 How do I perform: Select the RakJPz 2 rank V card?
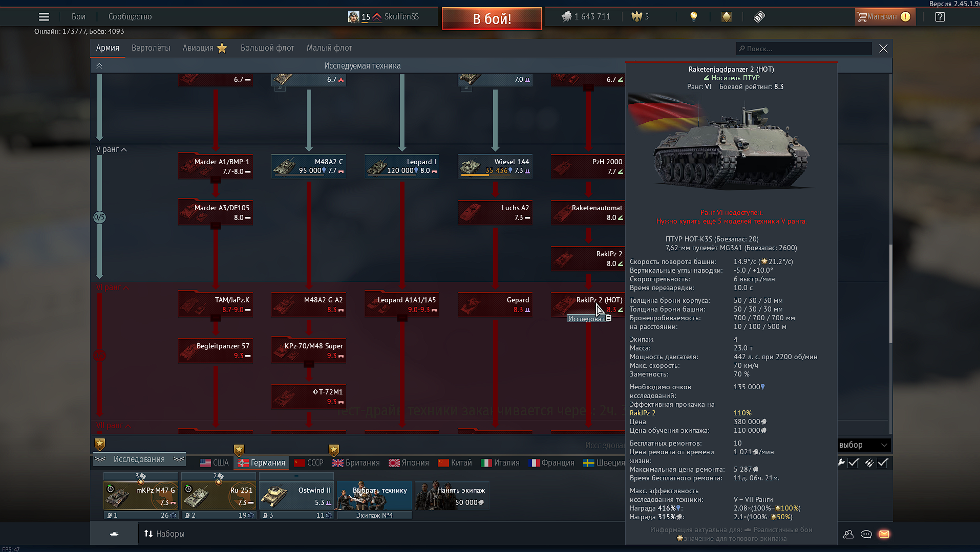[x=588, y=258]
